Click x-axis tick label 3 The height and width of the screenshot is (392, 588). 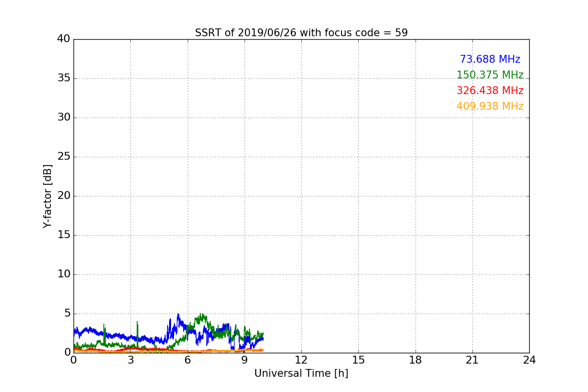[x=130, y=360]
